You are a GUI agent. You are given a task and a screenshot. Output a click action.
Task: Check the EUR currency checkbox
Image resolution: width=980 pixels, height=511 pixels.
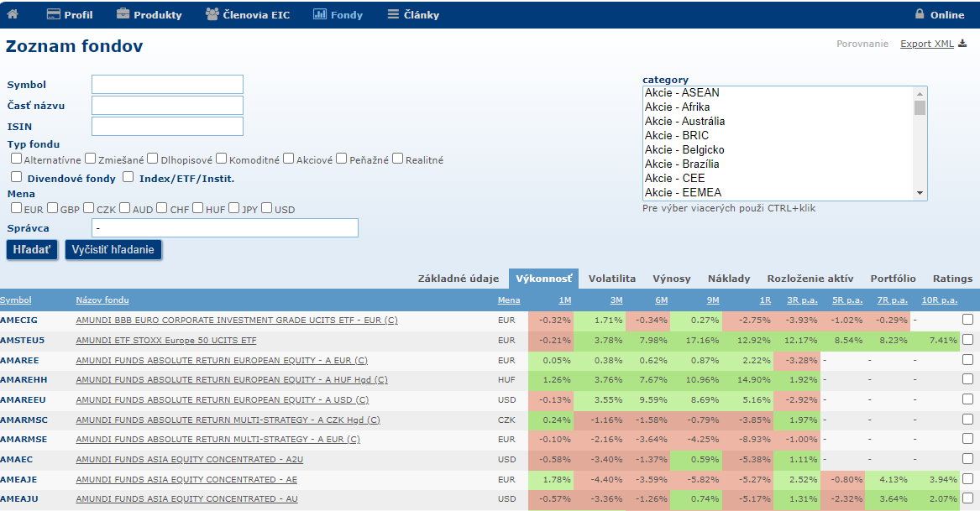click(x=16, y=208)
